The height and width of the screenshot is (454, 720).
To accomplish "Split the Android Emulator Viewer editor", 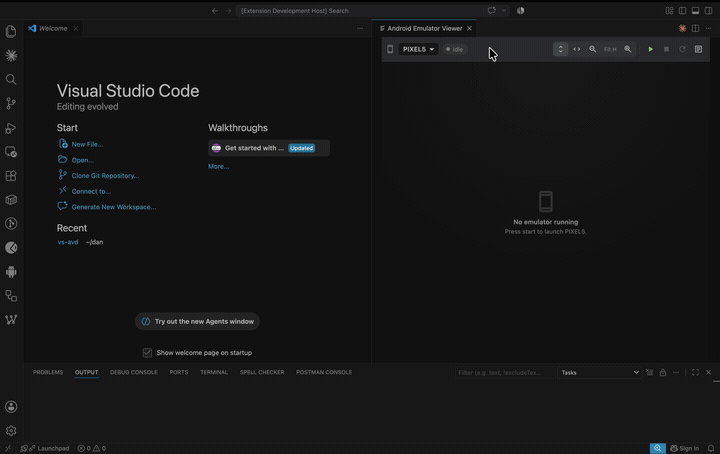I will click(x=696, y=28).
